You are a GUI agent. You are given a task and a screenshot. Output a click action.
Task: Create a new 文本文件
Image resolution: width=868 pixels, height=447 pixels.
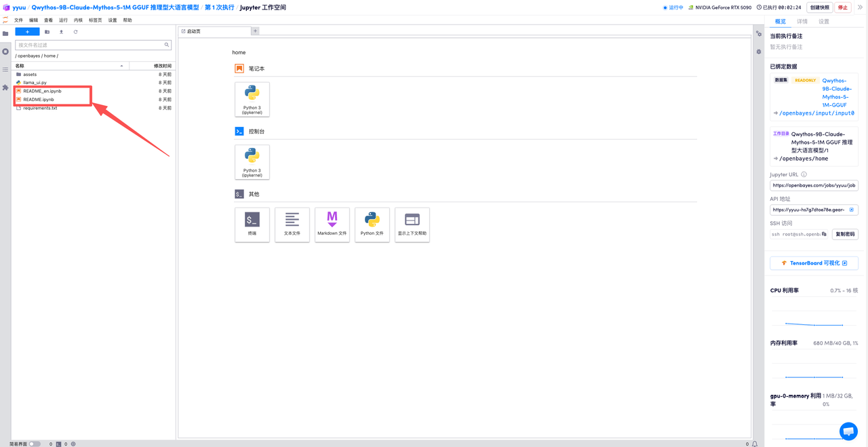[x=292, y=225]
